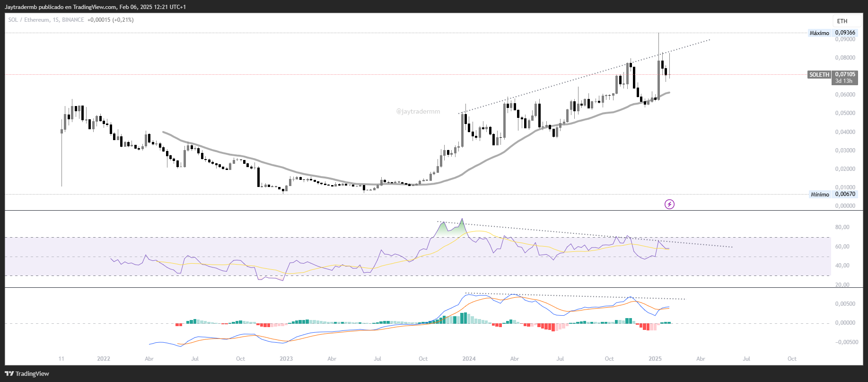
Task: Select the ETH currency label
Action: click(842, 21)
